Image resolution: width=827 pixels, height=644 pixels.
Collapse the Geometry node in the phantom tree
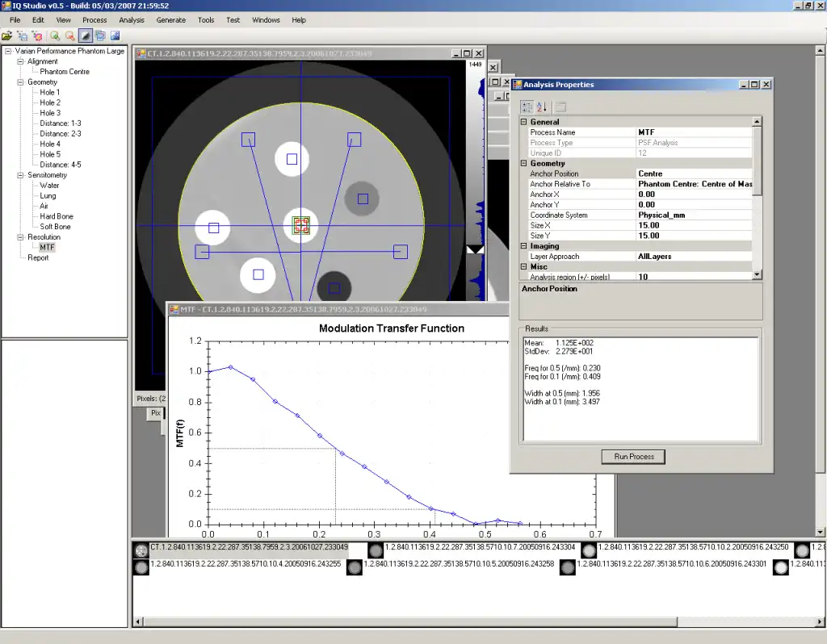20,82
